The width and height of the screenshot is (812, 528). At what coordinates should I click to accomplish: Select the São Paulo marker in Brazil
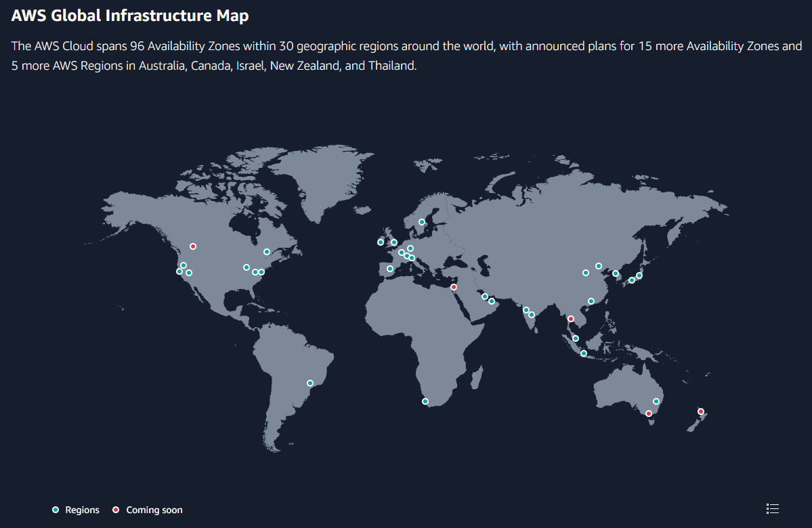pyautogui.click(x=310, y=383)
